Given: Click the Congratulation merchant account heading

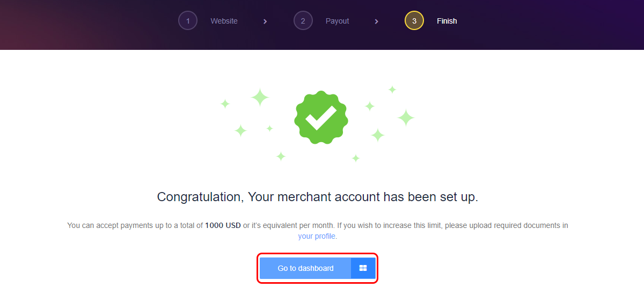Looking at the screenshot, I should (318, 197).
